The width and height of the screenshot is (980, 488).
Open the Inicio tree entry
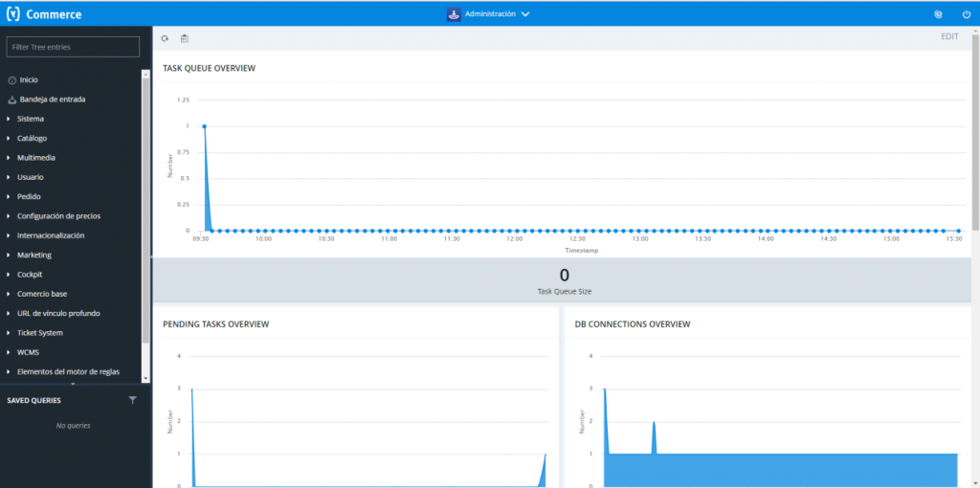29,80
